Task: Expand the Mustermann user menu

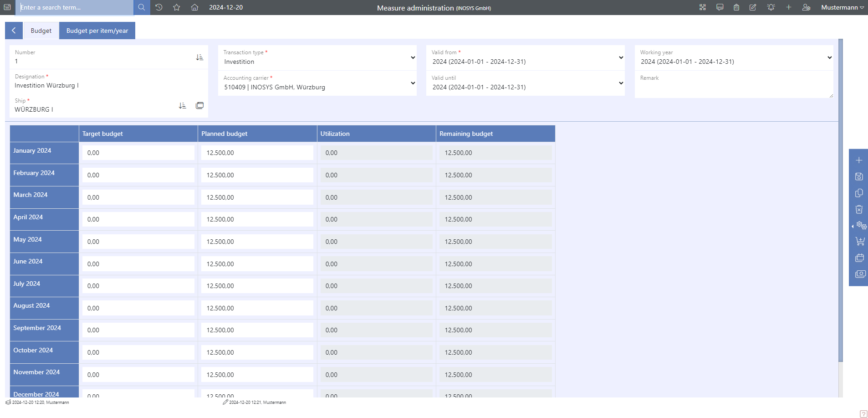Action: (x=842, y=7)
